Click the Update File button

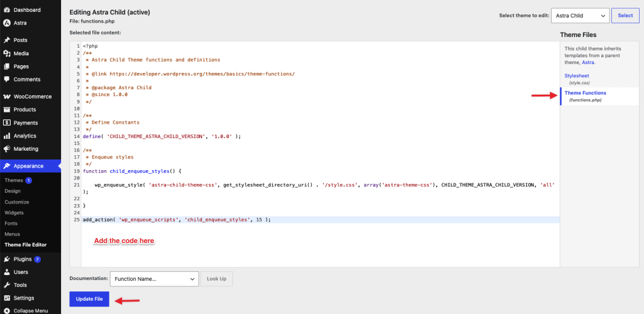(x=89, y=299)
